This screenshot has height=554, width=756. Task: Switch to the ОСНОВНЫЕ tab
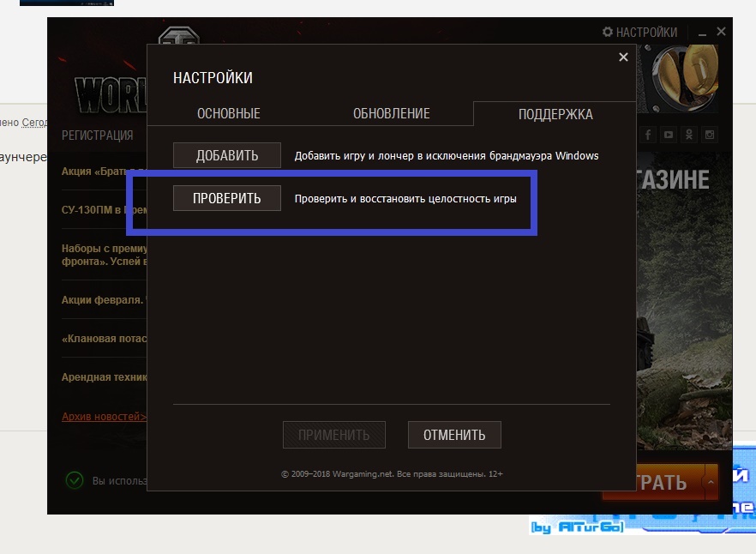pyautogui.click(x=229, y=113)
